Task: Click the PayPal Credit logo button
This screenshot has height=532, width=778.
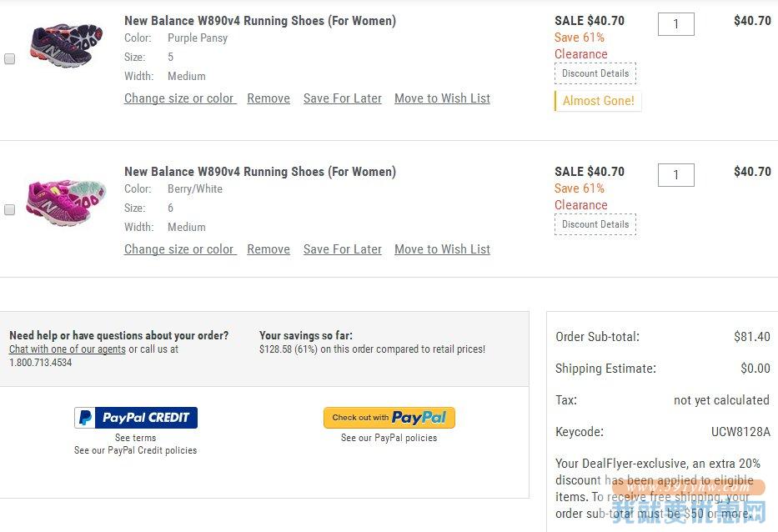Action: [x=136, y=418]
